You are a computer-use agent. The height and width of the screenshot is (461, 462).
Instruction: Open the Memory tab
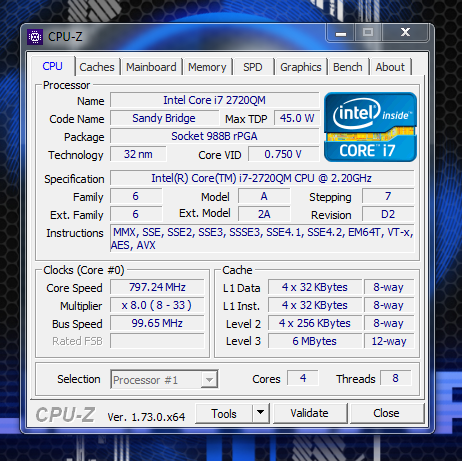207,67
